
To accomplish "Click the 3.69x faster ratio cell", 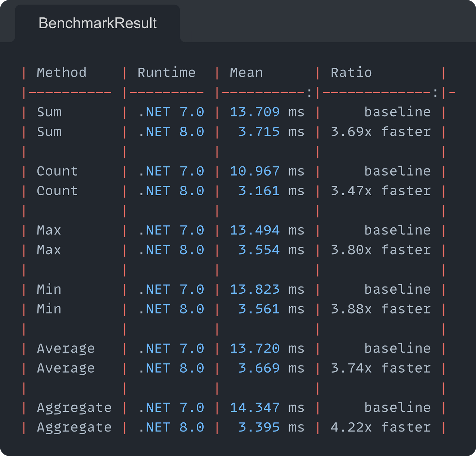I will pos(380,132).
